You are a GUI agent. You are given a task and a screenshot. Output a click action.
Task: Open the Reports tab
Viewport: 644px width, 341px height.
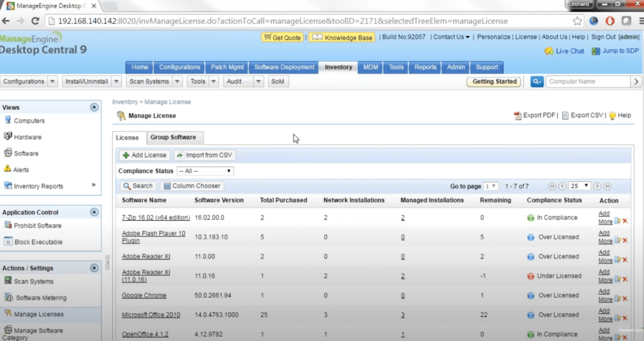pyautogui.click(x=425, y=67)
